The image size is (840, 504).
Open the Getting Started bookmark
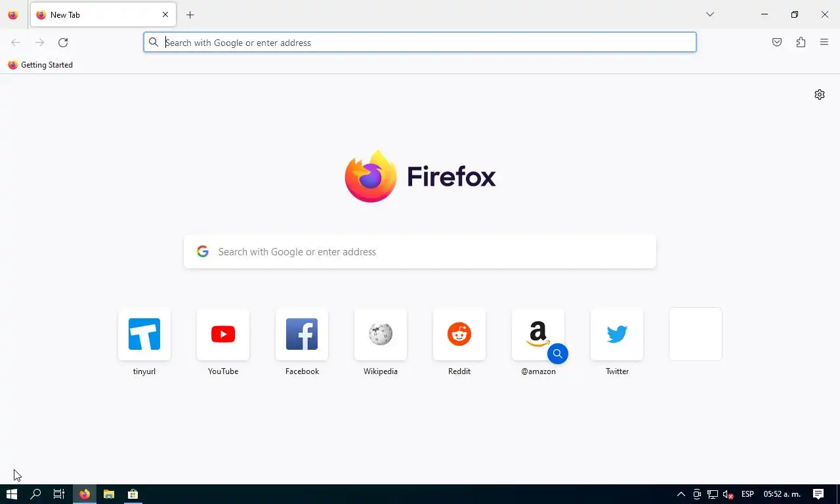point(40,65)
